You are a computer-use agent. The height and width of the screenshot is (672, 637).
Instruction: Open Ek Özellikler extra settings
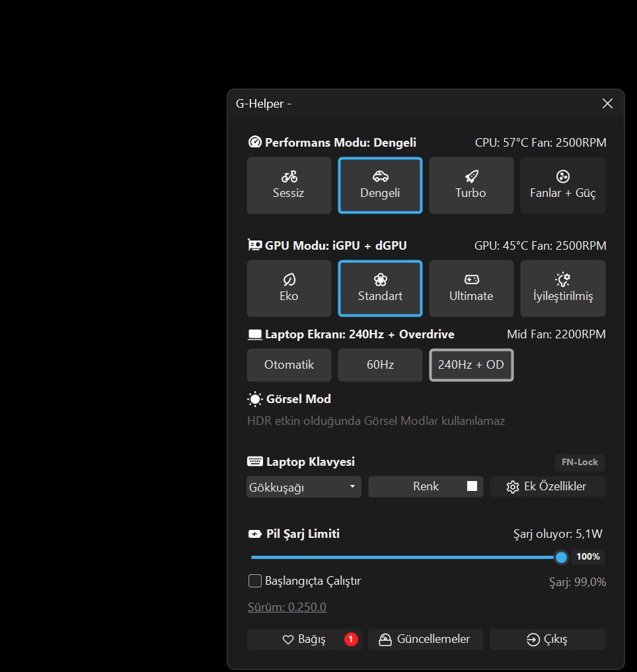tap(547, 486)
